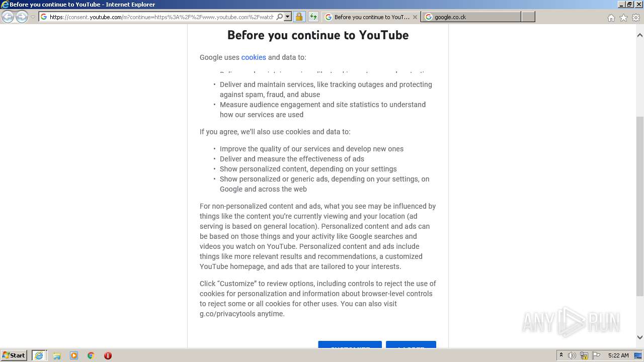Restore down the Internet Explorer window
The width and height of the screenshot is (644, 362).
pos(629,5)
